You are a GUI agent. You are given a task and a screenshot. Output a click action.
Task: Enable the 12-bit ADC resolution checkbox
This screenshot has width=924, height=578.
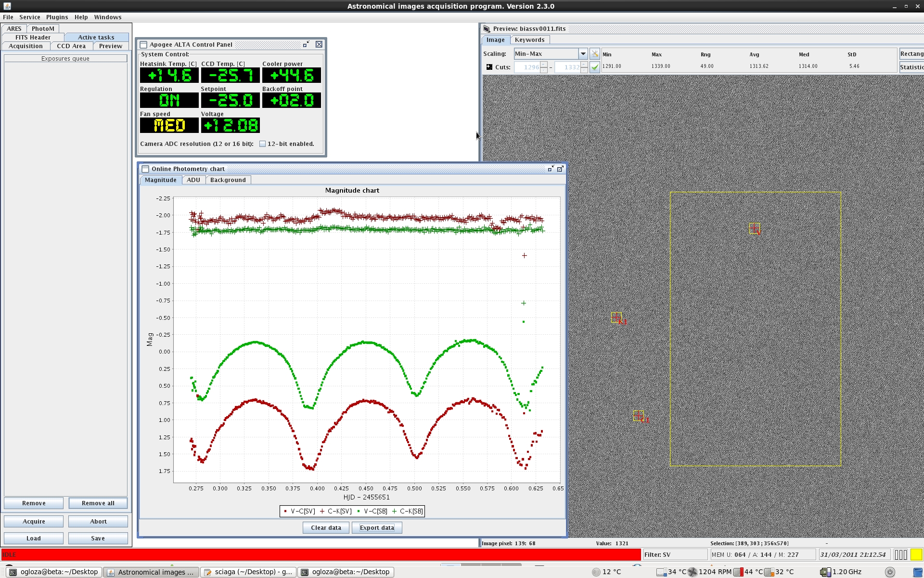coord(263,144)
